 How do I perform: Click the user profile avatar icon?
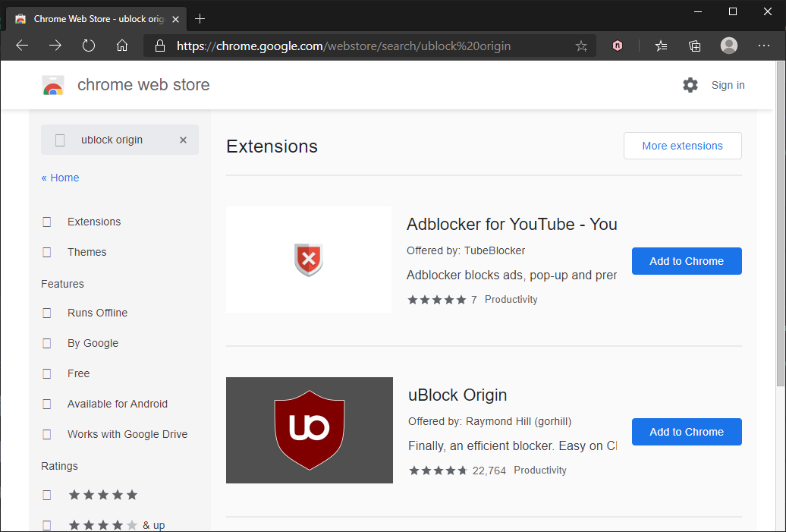pyautogui.click(x=729, y=46)
